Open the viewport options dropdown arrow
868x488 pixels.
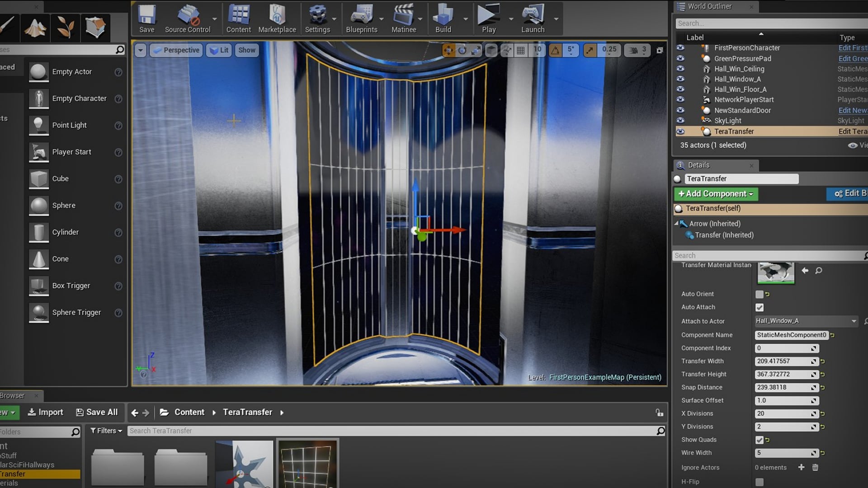point(141,50)
